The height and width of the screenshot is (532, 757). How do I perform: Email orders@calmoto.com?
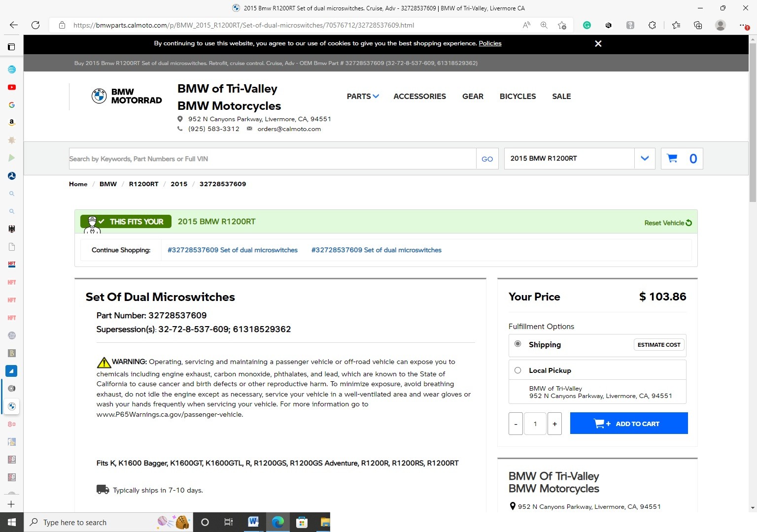pos(289,129)
